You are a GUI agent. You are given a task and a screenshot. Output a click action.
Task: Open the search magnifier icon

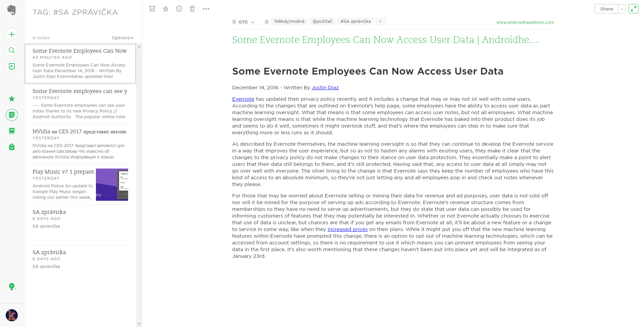click(x=12, y=50)
